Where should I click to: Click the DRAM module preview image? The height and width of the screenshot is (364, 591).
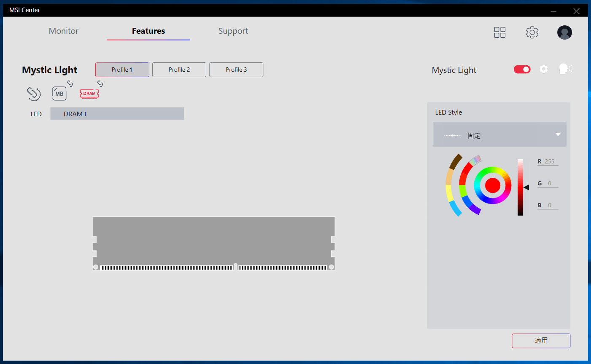click(x=213, y=243)
